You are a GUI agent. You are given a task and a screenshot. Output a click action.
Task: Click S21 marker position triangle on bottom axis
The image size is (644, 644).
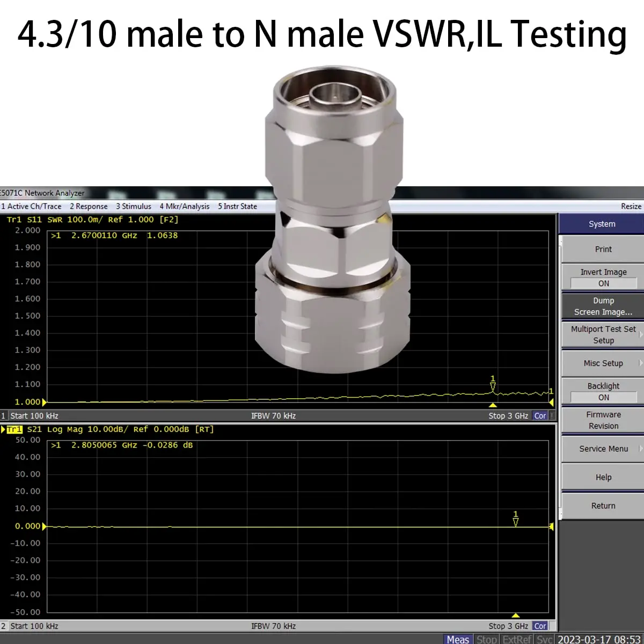click(516, 615)
